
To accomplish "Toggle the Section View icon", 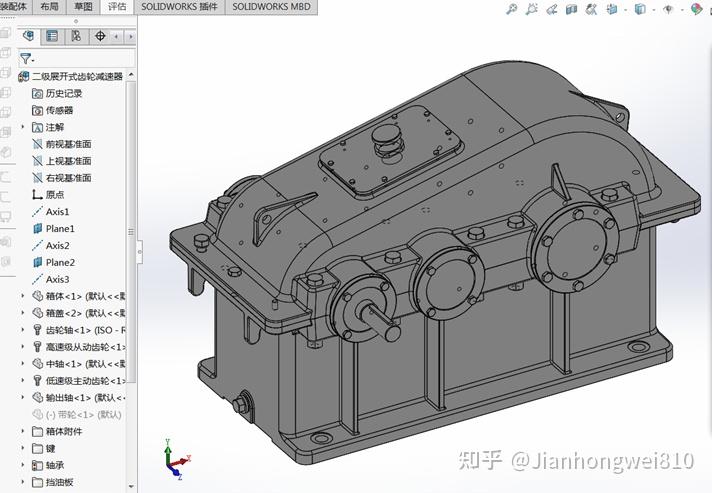I will 571,9.
